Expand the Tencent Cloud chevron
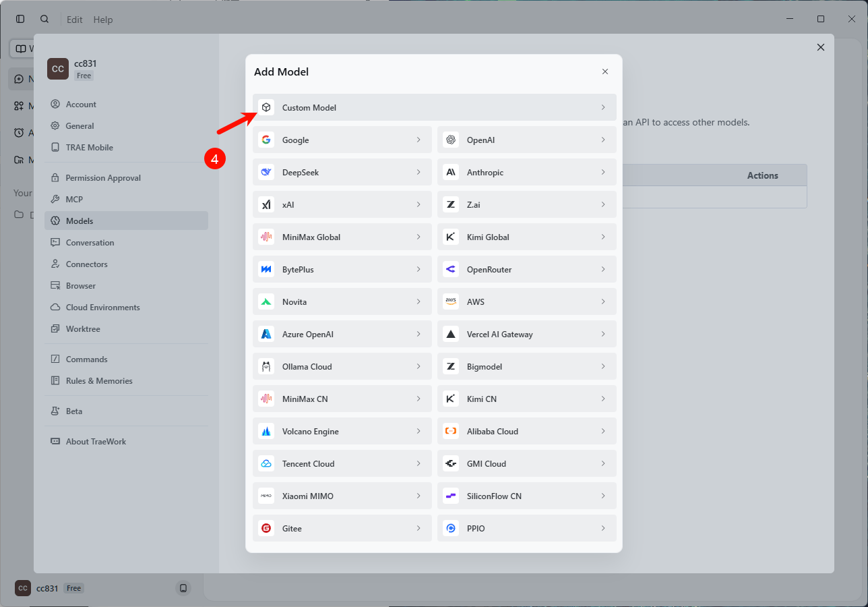 (418, 463)
